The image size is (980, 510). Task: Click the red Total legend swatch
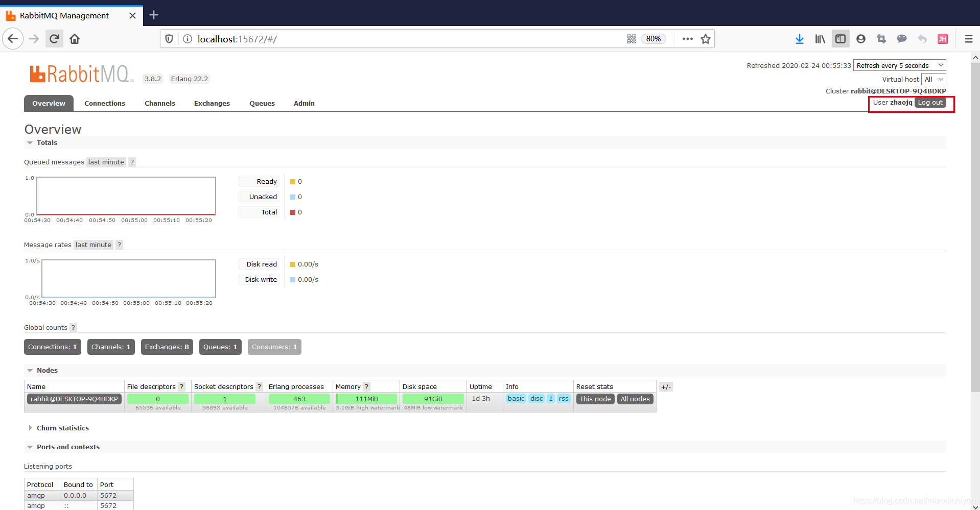[x=293, y=212]
